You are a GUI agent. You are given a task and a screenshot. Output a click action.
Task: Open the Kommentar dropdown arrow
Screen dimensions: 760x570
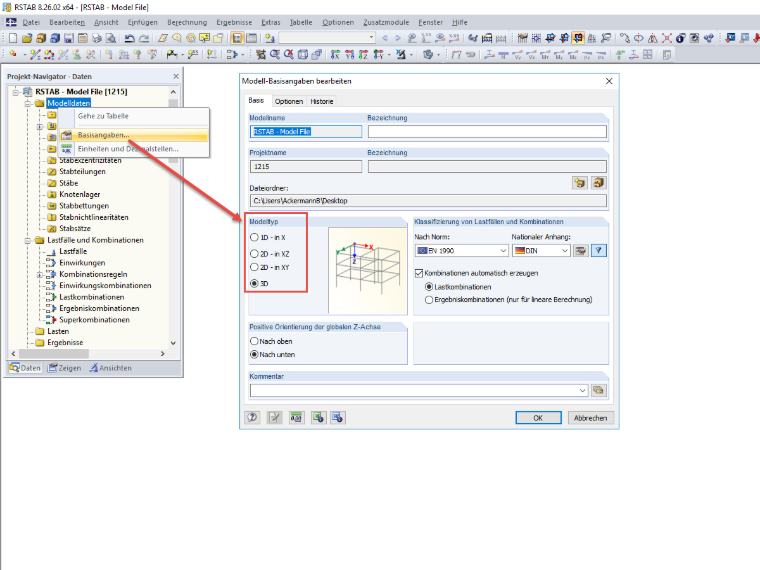click(x=583, y=390)
